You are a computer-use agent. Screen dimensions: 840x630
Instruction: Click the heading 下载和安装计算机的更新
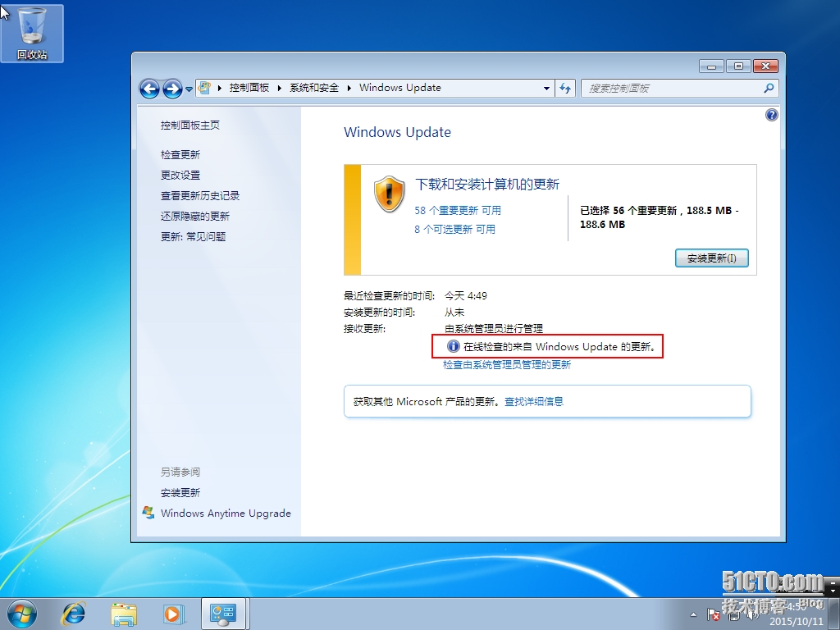click(x=487, y=185)
